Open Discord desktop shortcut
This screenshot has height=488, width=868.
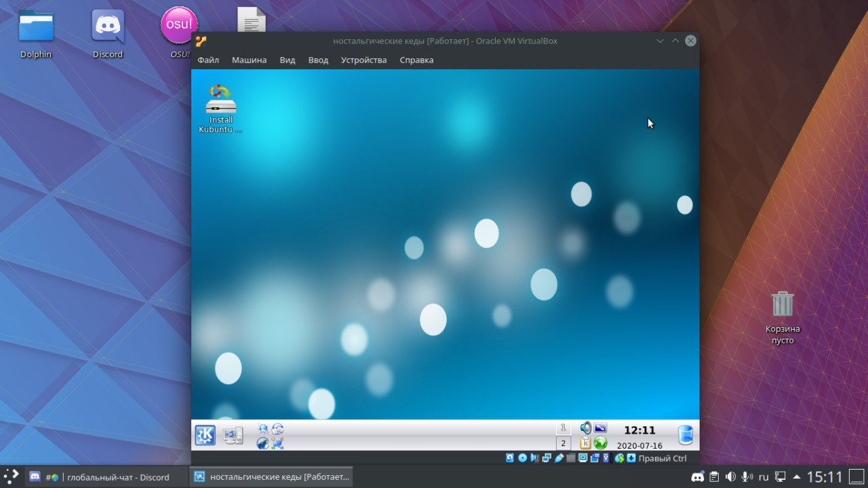click(108, 34)
